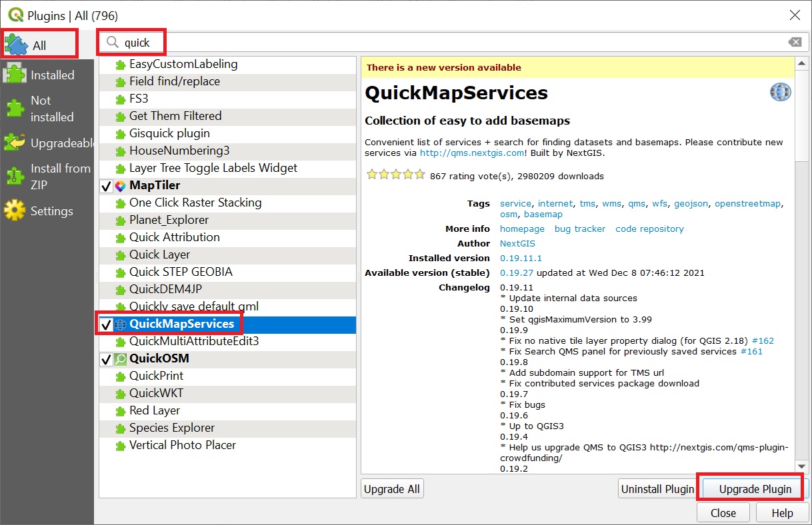812x525 pixels.
Task: Click the QuickOSM magnifier icon
Action: [121, 359]
